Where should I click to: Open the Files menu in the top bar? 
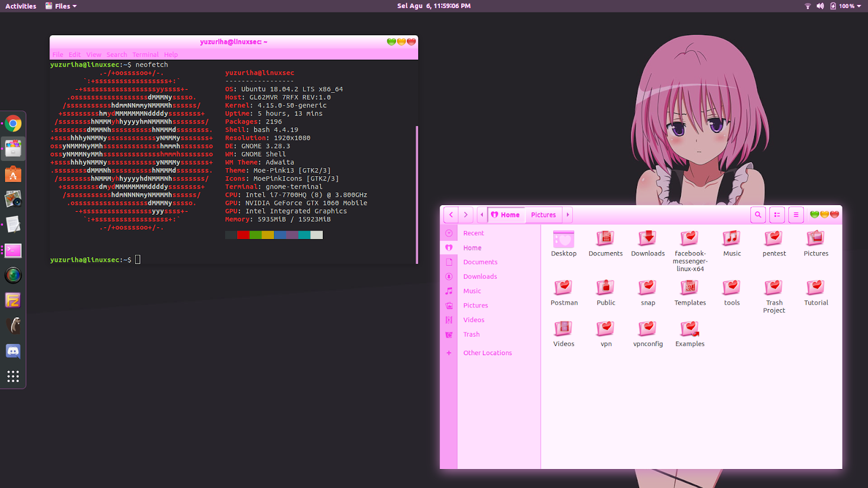click(x=61, y=6)
